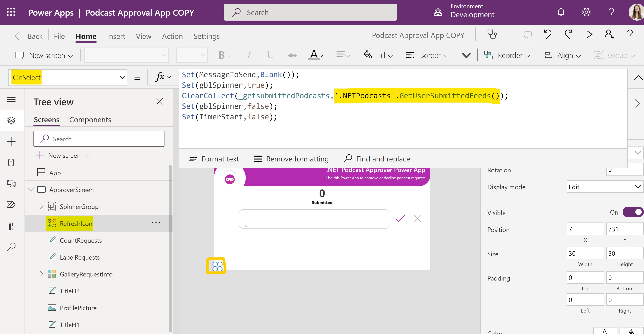
Task: Select the Home tab in ribbon
Action: (x=86, y=36)
